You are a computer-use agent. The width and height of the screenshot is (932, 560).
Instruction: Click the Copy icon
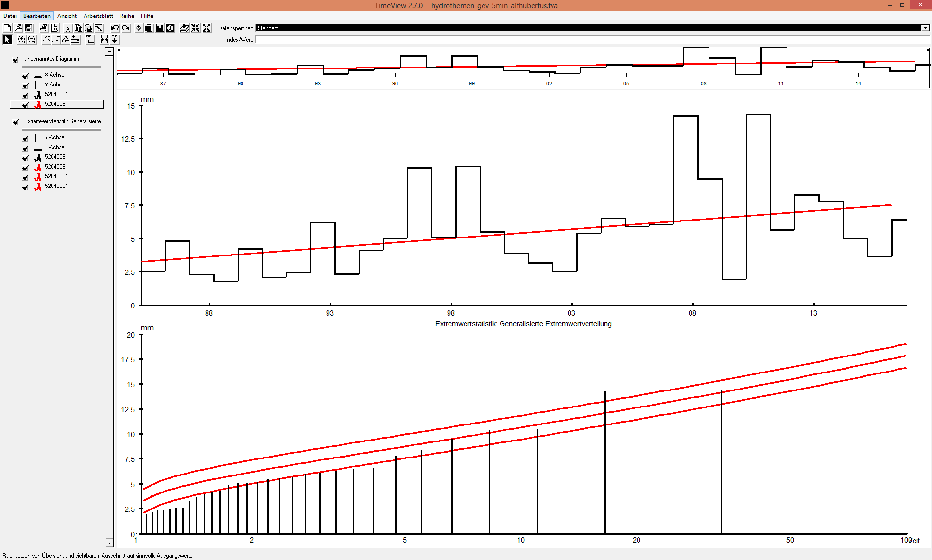tap(78, 28)
